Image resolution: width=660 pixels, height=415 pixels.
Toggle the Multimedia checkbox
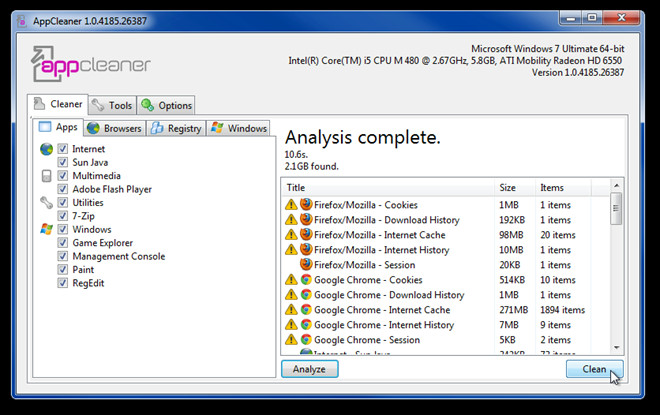tap(62, 176)
